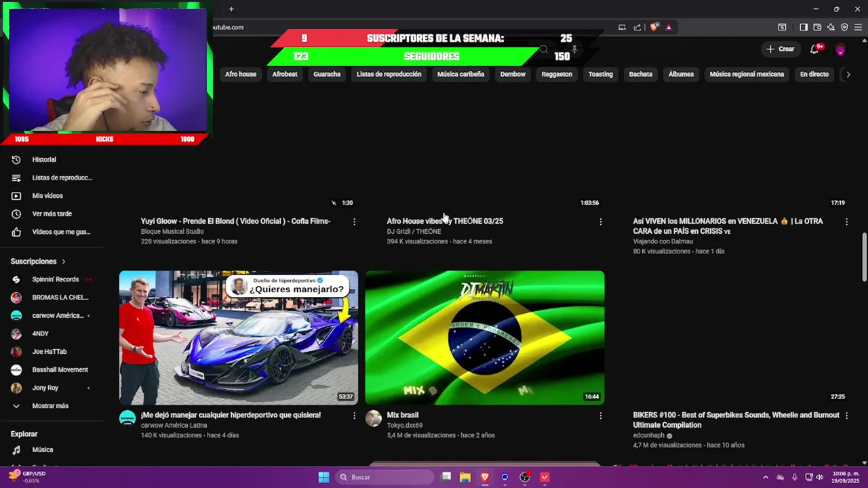Image resolution: width=868 pixels, height=488 pixels.
Task: Select the Guaracha category chip
Action: coord(327,75)
